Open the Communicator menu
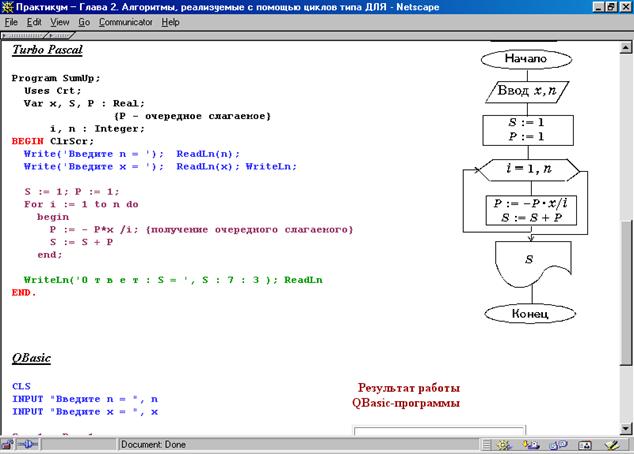 point(125,21)
